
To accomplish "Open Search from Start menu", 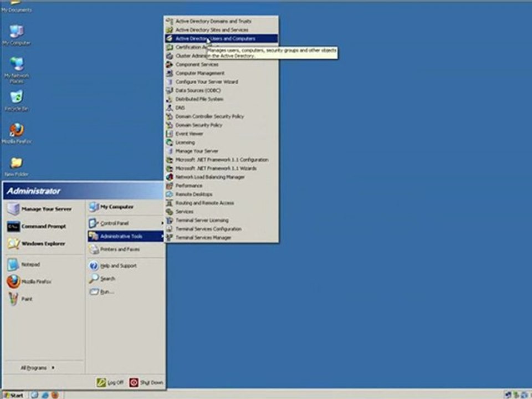I will (x=126, y=279).
